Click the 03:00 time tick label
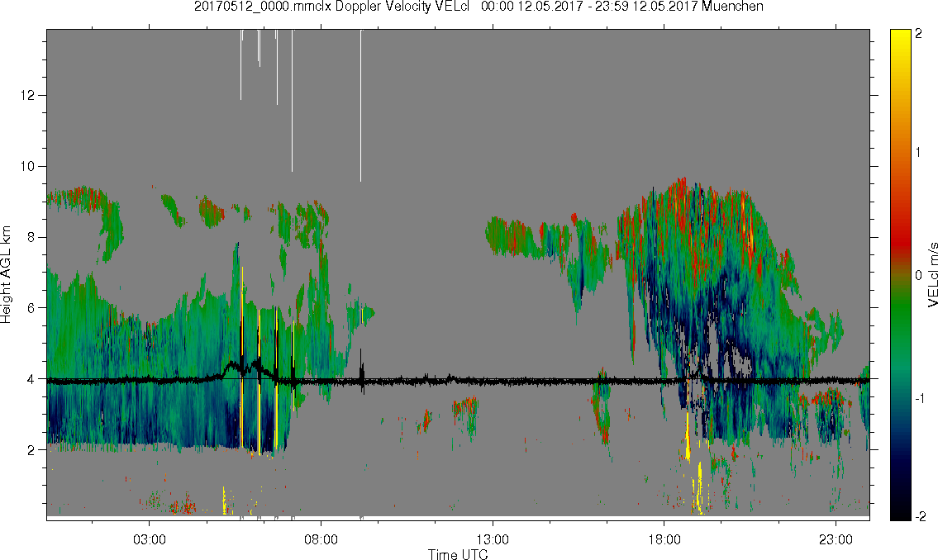The image size is (938, 560). 149,539
